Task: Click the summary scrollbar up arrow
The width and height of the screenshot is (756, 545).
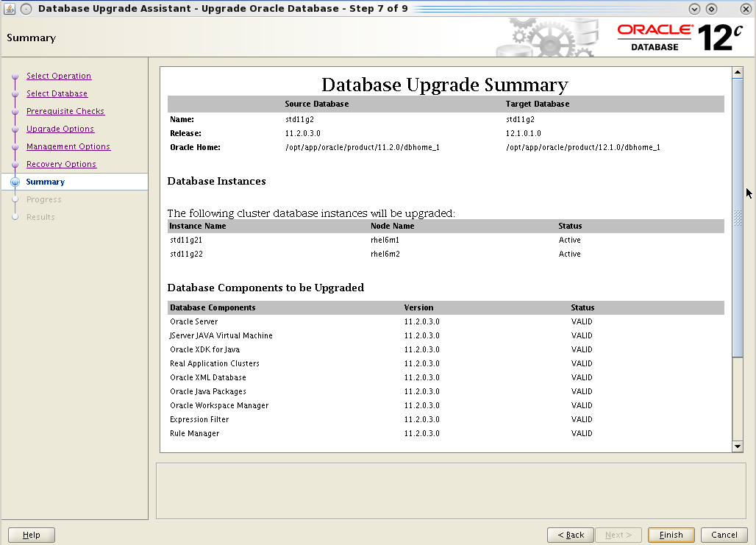Action: (x=737, y=72)
